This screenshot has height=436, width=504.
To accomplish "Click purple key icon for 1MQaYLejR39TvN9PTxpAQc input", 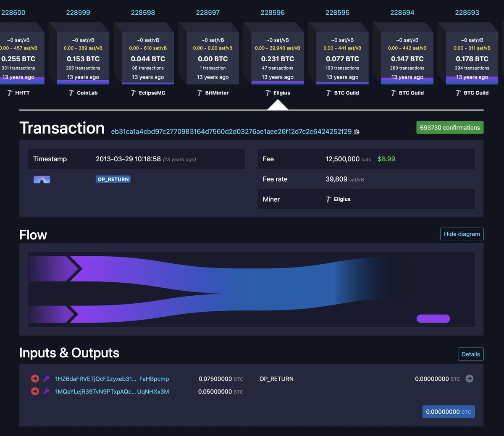I will click(x=46, y=391).
